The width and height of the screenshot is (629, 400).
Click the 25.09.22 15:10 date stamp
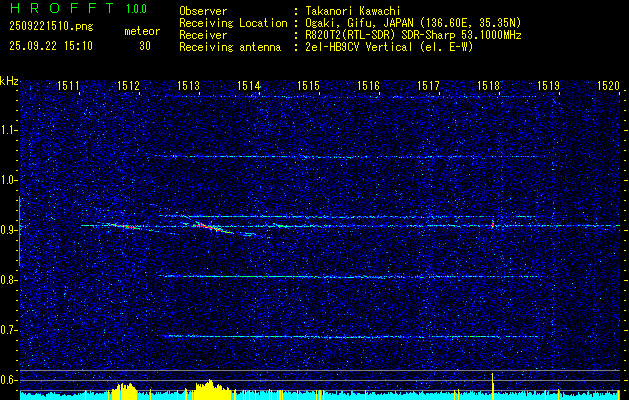50,45
